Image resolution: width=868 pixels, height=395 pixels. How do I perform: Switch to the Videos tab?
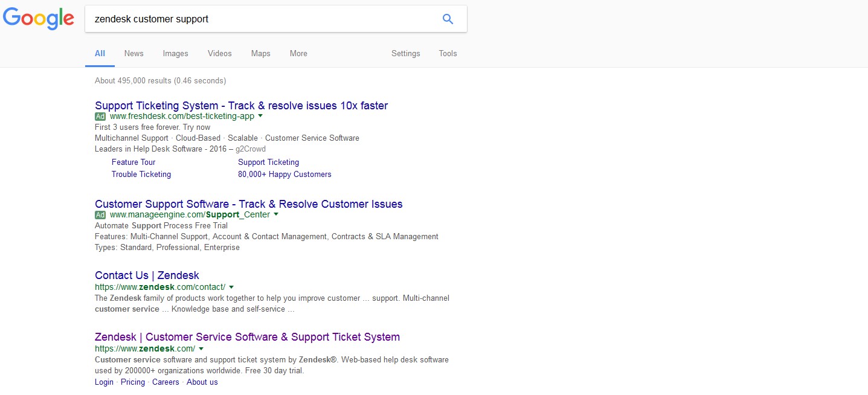point(219,53)
